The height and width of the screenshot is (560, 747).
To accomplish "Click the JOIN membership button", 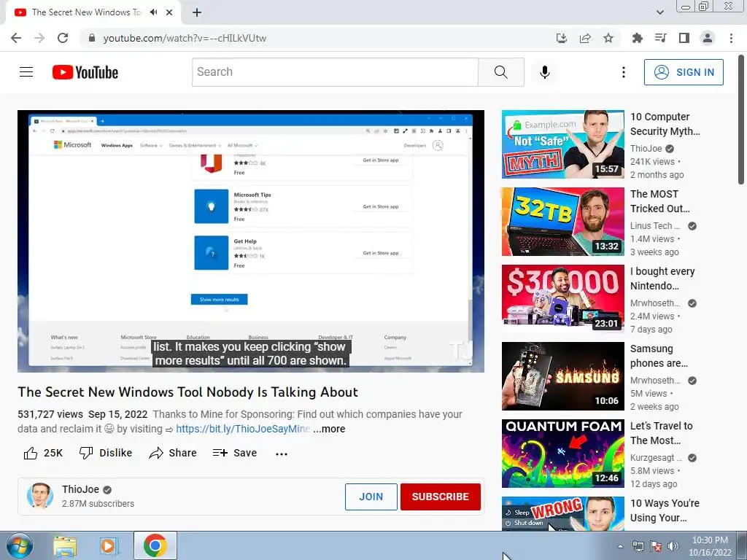I will coord(371,497).
